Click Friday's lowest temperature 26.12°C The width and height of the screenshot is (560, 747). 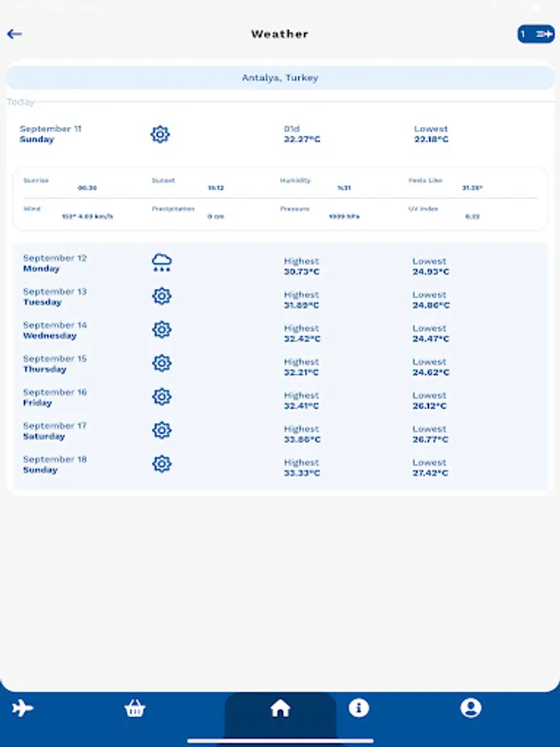[x=429, y=406]
